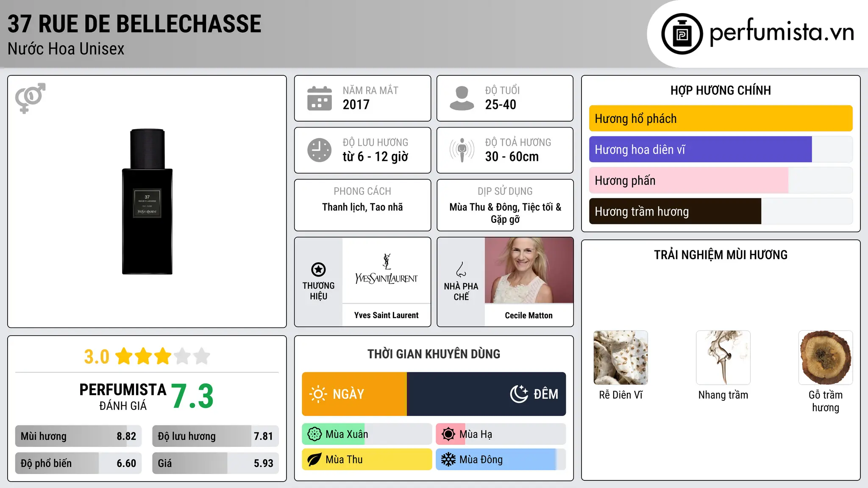Click the Rễ Diên Vĩ note image
This screenshot has height=488, width=868.
coord(620,358)
